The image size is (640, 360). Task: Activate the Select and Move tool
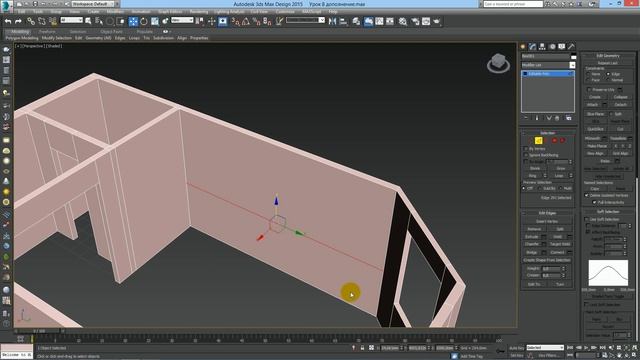click(x=133, y=22)
